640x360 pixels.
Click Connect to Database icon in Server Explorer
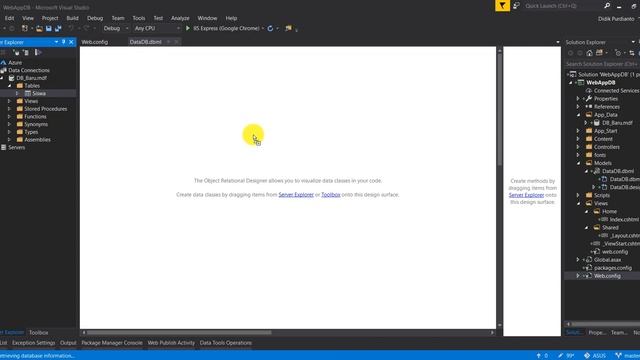click(16, 52)
